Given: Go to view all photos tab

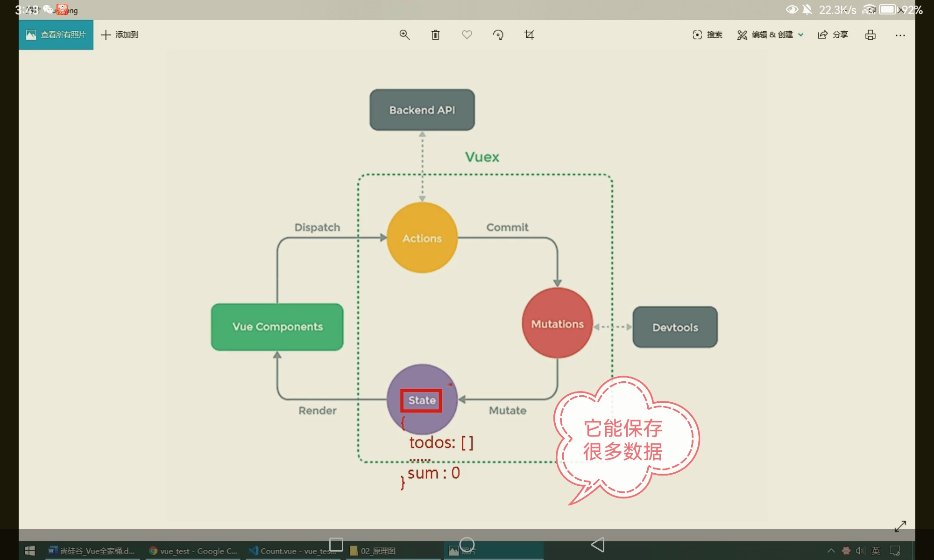Looking at the screenshot, I should 56,35.
